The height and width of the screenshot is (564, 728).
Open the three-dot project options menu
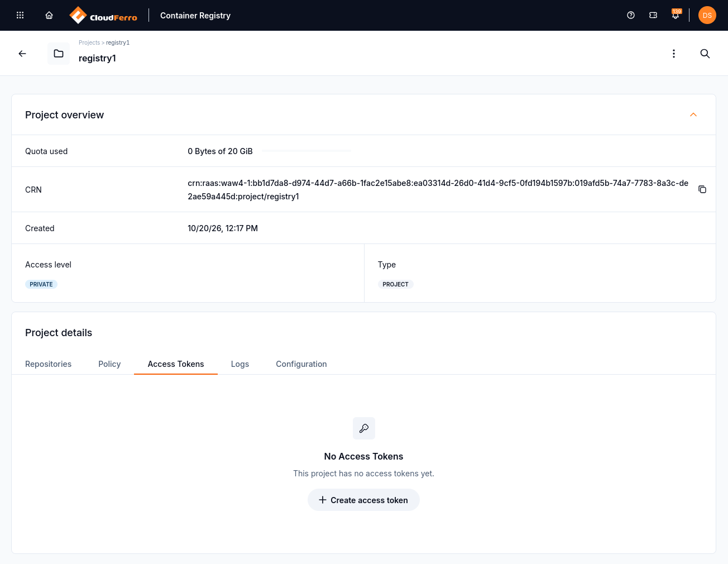(x=674, y=54)
